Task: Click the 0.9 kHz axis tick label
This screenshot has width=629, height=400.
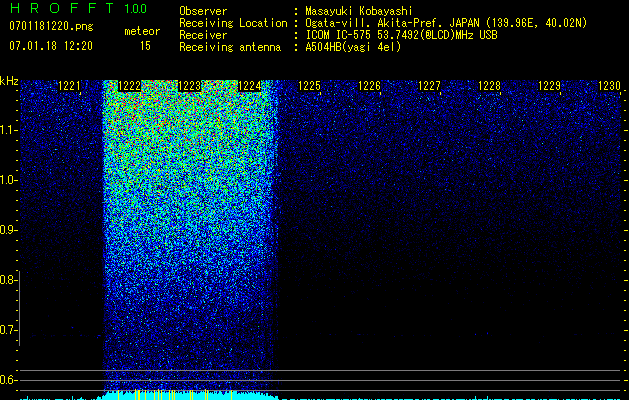Action: [8, 230]
